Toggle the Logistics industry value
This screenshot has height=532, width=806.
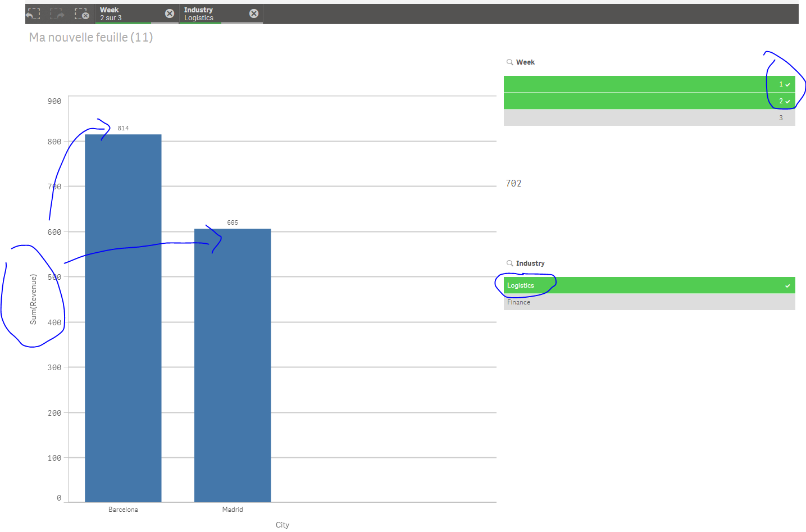coord(649,285)
